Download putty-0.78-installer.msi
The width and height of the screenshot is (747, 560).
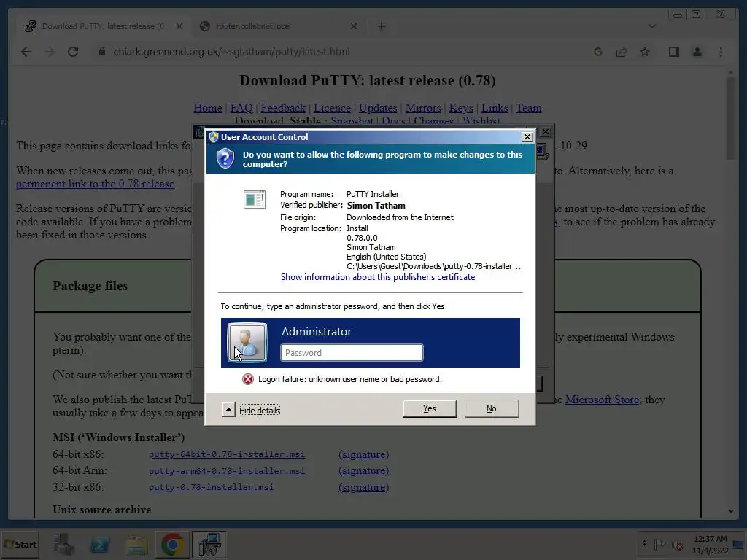tap(211, 487)
